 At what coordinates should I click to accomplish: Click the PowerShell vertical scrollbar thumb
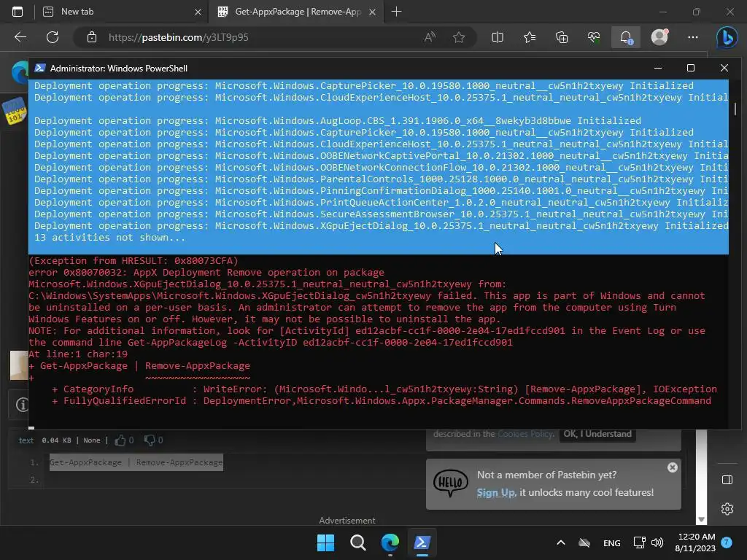pos(735,109)
